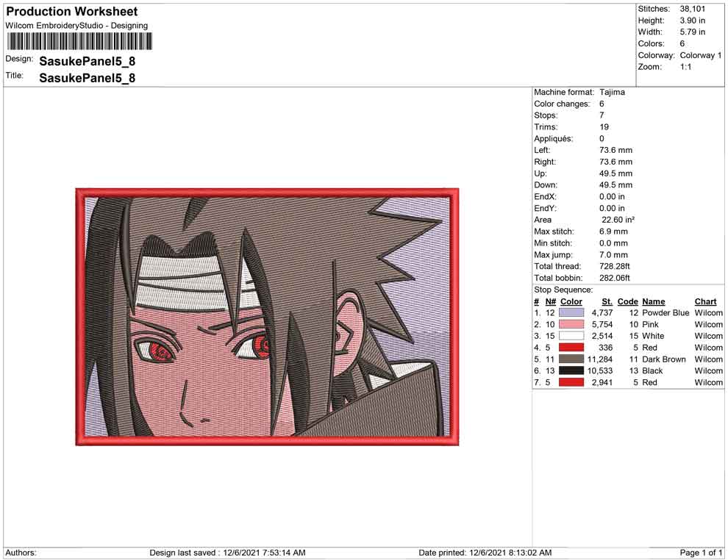Click the White color swatch
Screen dimensions: 728x560
point(571,336)
